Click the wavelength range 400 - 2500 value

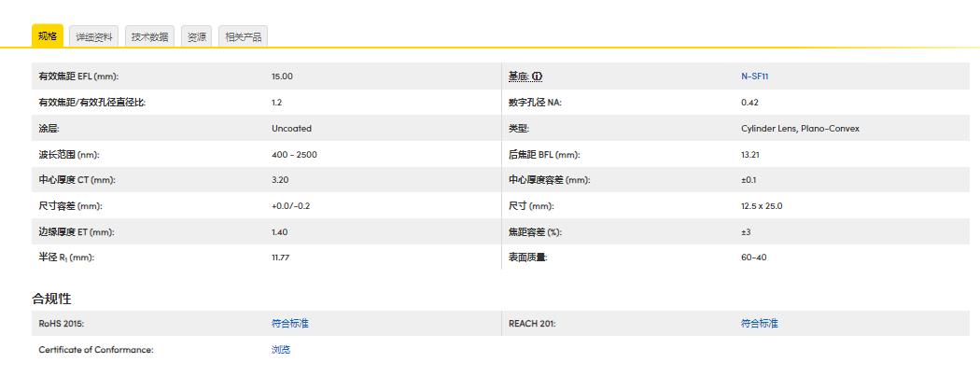coord(294,155)
